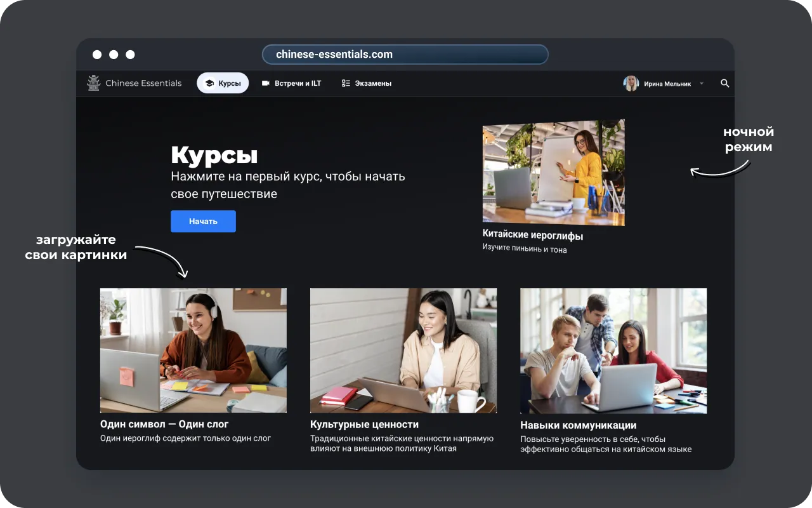The width and height of the screenshot is (812, 508).
Task: Open the Культурные ценности course title
Action: 364,424
